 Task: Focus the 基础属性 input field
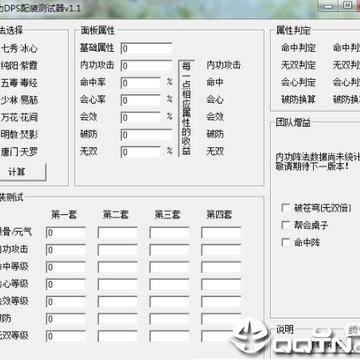pos(146,48)
